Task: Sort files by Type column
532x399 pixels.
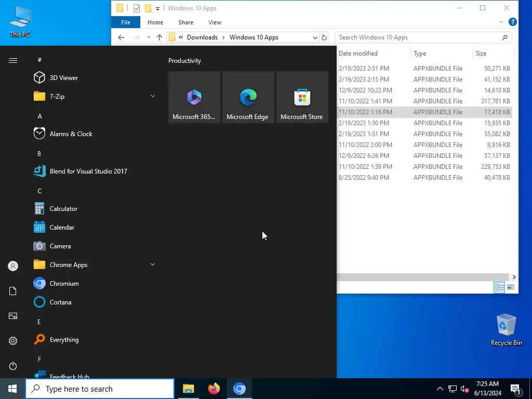Action: click(x=442, y=54)
